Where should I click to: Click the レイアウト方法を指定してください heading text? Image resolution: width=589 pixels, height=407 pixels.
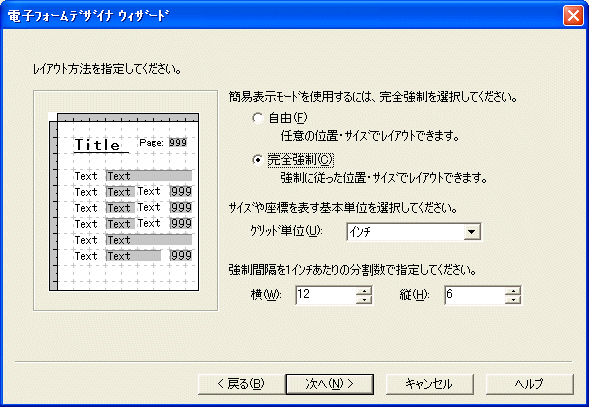(107, 69)
